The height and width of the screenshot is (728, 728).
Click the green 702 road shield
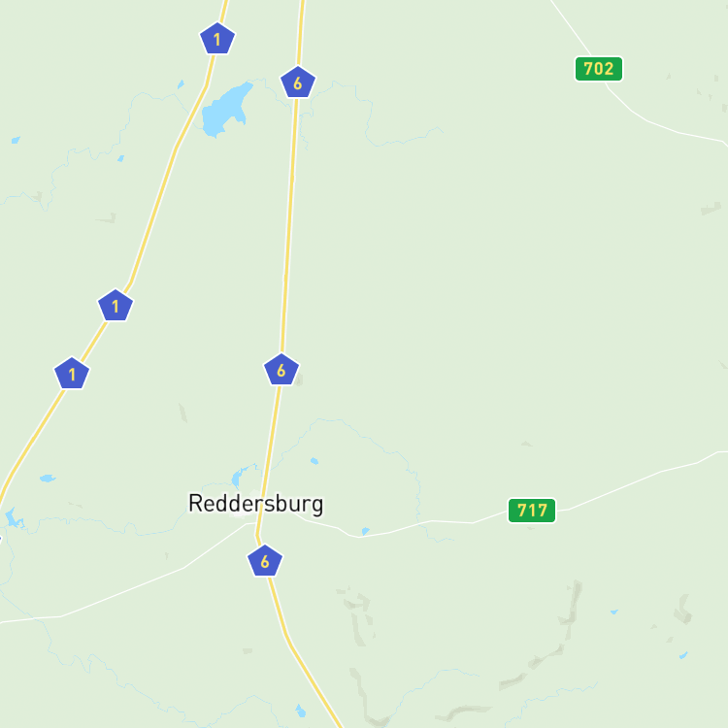[x=599, y=69]
